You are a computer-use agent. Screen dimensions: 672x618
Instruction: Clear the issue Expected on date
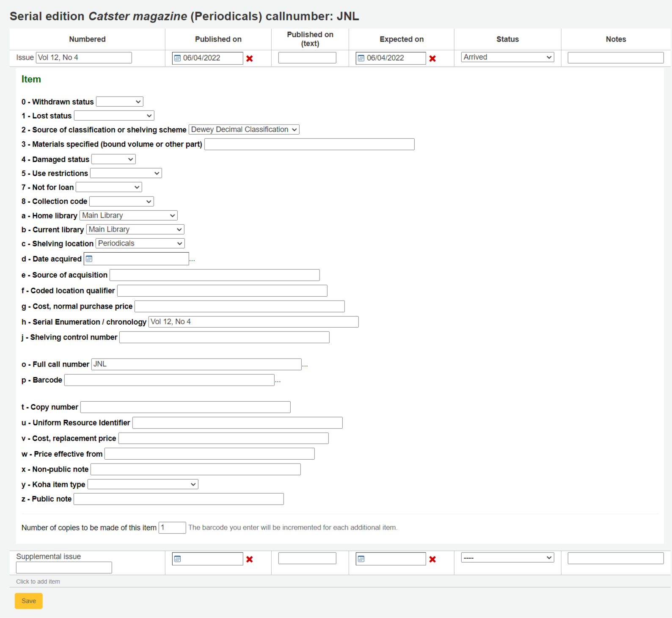pyautogui.click(x=432, y=58)
